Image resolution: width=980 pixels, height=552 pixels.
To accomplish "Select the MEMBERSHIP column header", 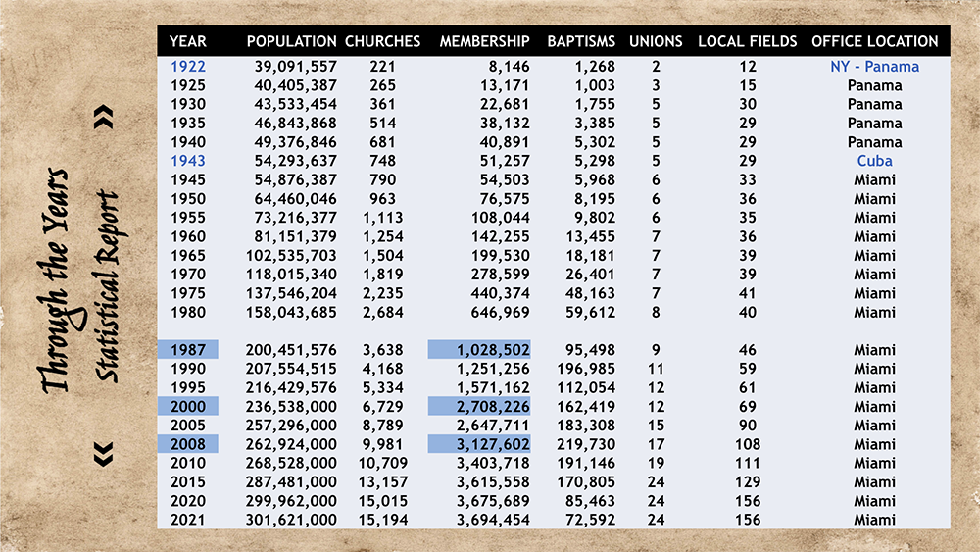I will click(484, 42).
